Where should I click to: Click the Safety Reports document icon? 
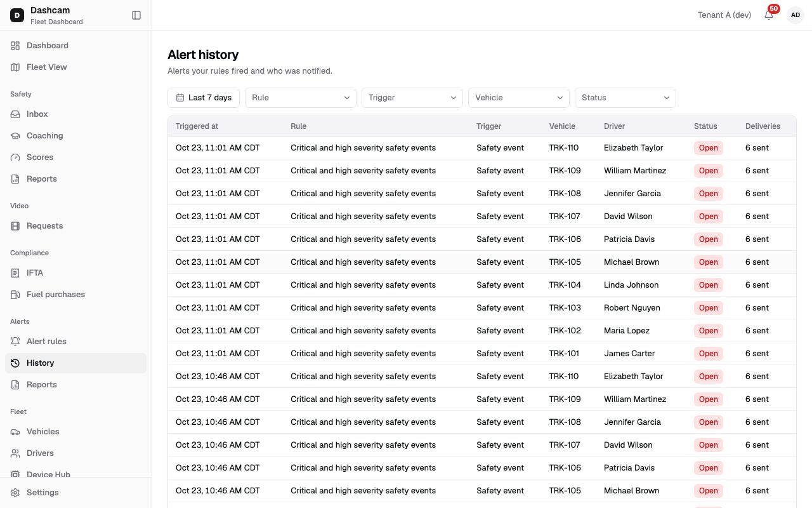click(x=15, y=179)
